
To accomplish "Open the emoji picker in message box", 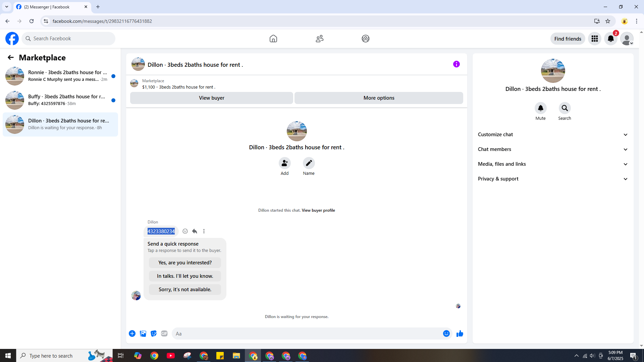I will [446, 333].
